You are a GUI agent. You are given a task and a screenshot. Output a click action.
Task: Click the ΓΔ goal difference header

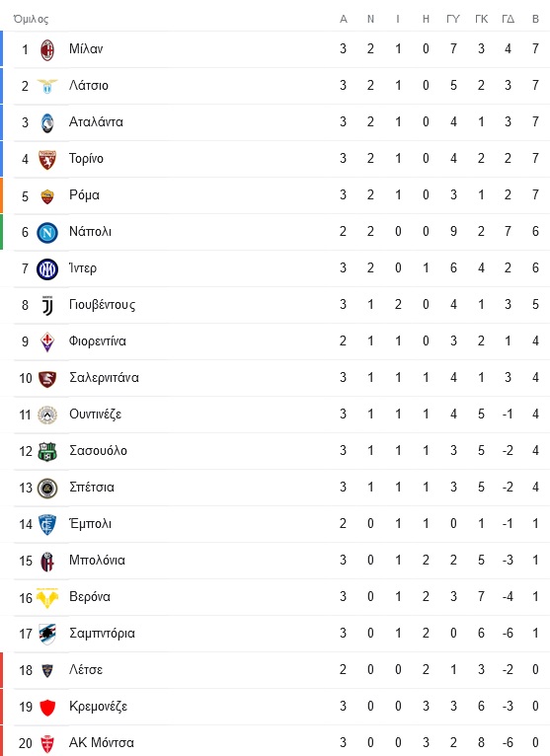[x=508, y=20]
